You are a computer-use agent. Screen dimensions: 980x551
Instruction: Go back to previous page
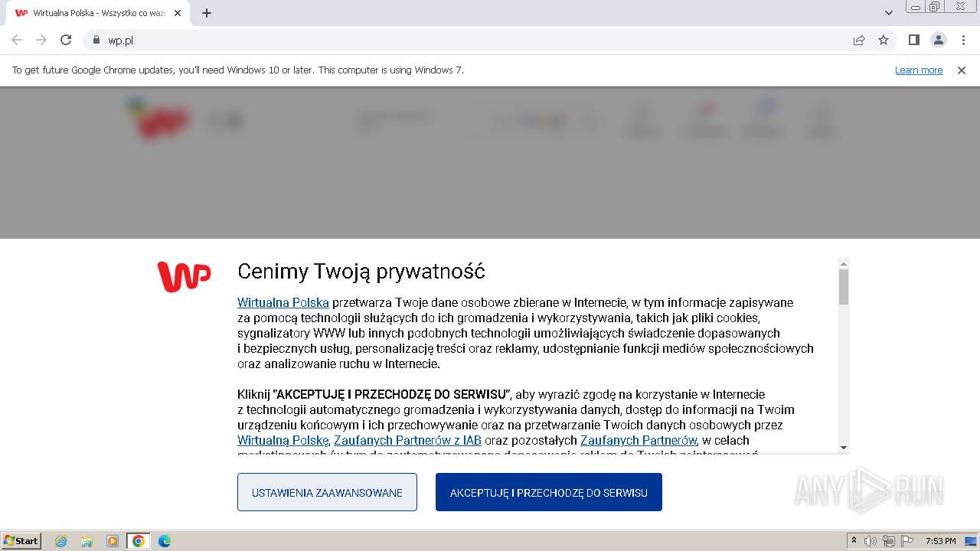[17, 40]
